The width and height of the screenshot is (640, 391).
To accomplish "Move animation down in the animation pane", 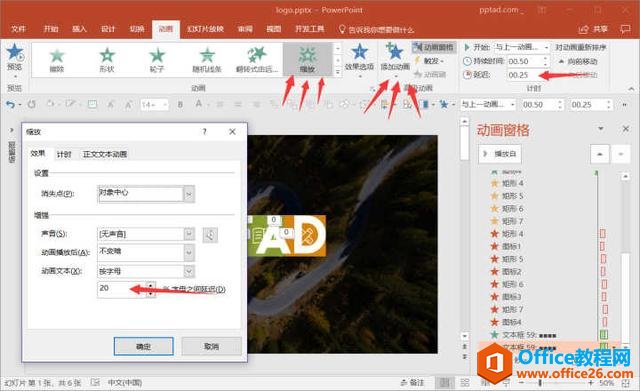I will point(620,154).
